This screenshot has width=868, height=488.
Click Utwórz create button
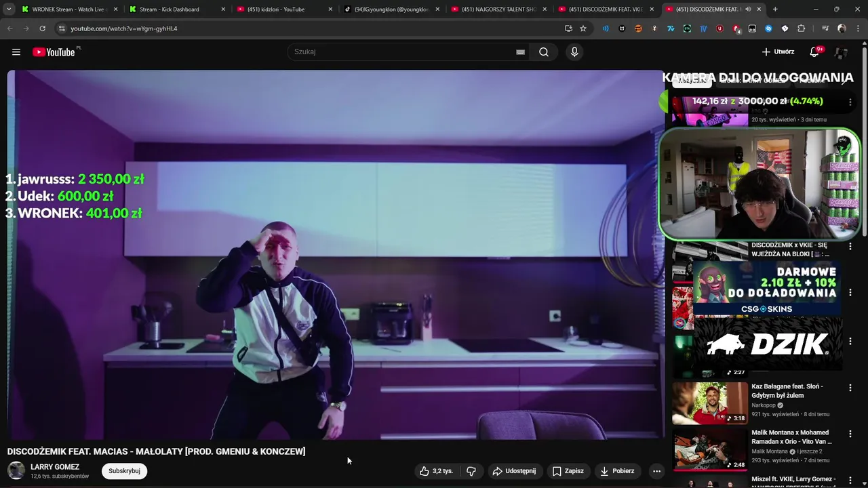point(778,52)
